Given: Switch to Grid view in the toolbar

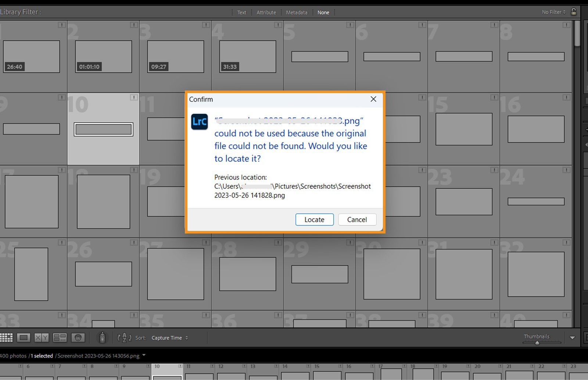Looking at the screenshot, I should pyautogui.click(x=6, y=338).
